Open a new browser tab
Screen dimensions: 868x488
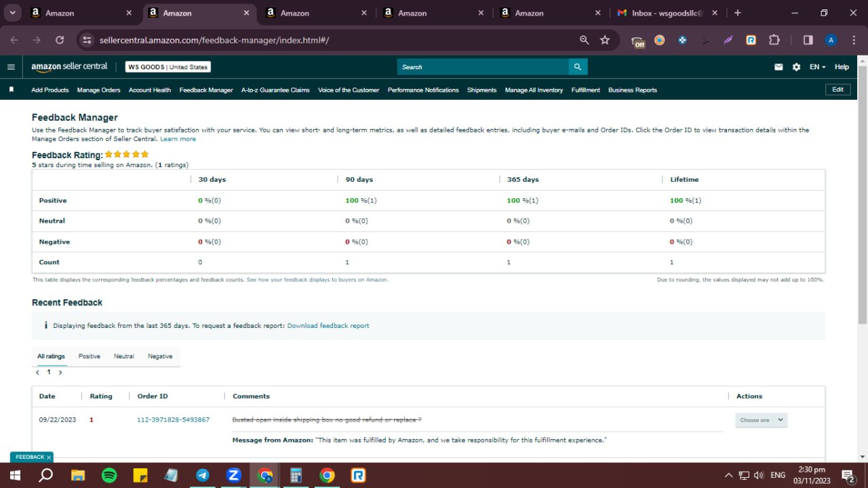tap(738, 13)
